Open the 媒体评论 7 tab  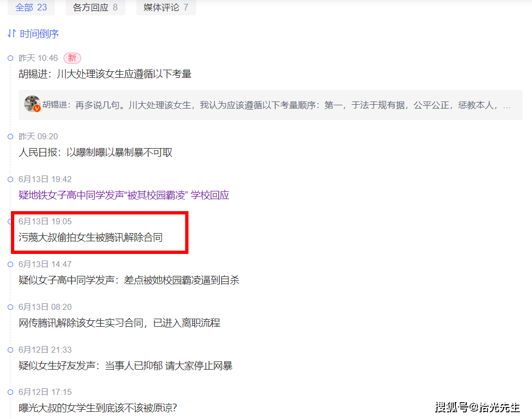[x=166, y=7]
